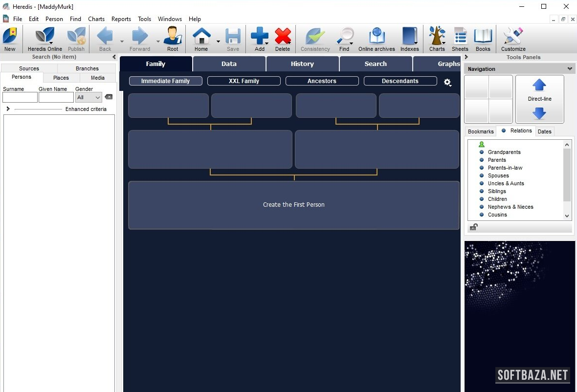The height and width of the screenshot is (392, 577).
Task: Open the Reports menu
Action: click(121, 19)
